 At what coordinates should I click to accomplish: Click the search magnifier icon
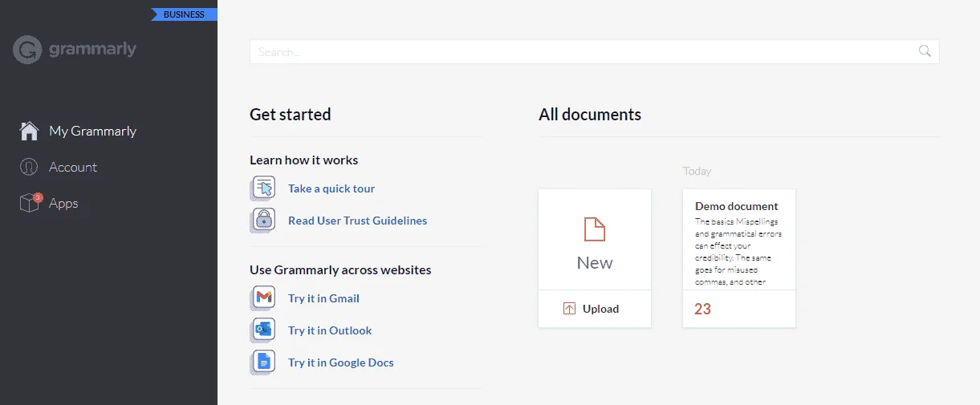pos(925,51)
